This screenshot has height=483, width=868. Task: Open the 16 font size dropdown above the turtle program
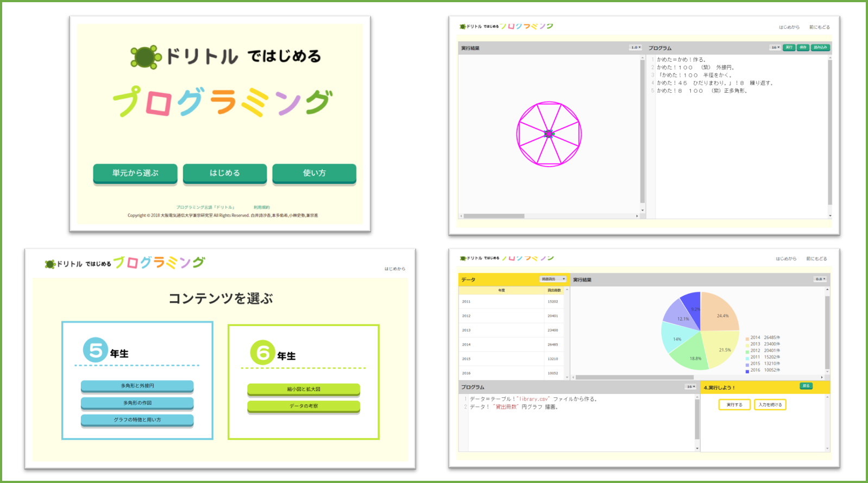[x=775, y=48]
